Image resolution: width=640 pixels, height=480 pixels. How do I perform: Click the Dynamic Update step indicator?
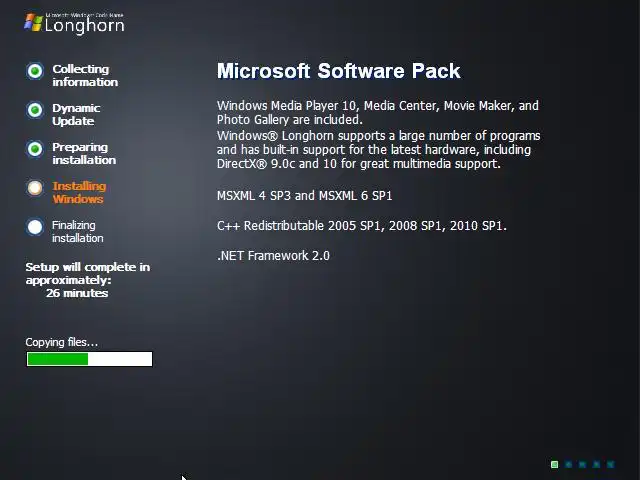pyautogui.click(x=35, y=110)
